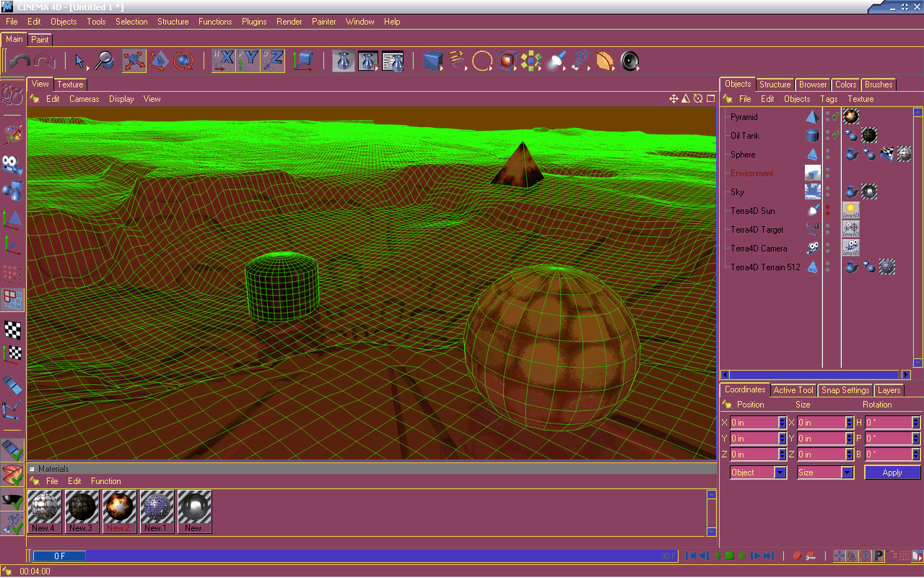This screenshot has height=578, width=924.
Task: Toggle the Pyramid green checkmark
Action: [835, 116]
